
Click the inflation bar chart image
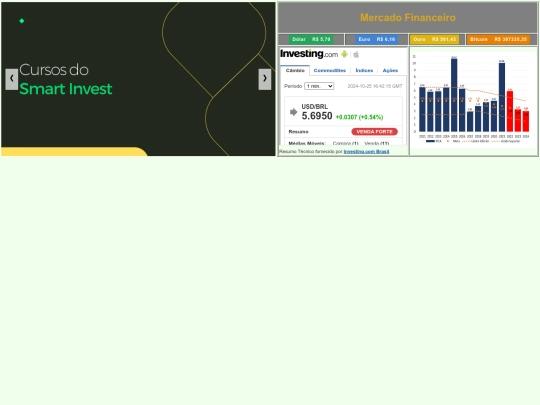pos(474,100)
